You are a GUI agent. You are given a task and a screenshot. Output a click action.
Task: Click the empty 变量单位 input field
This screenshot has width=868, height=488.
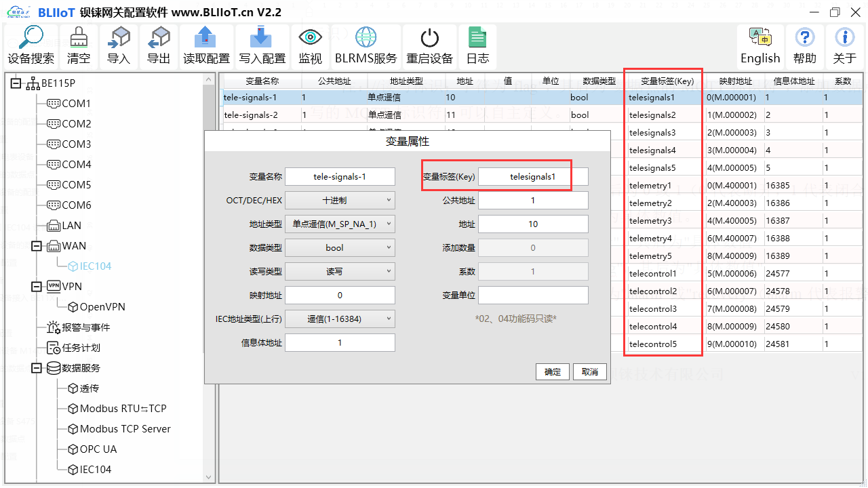(533, 296)
